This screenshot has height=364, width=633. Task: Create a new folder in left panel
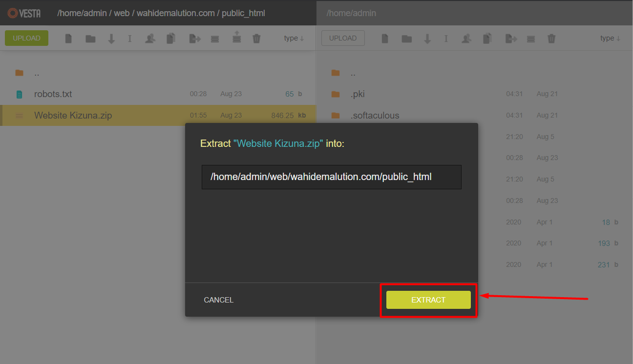[x=90, y=39]
